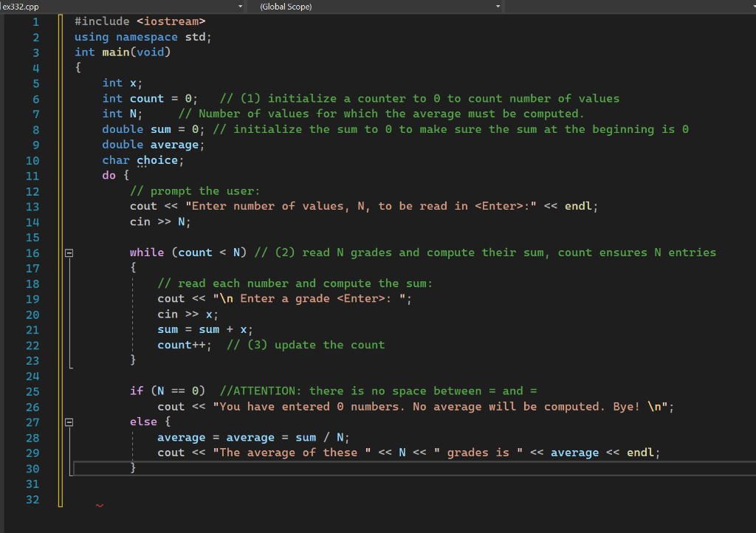Click 'sum = sum + x;' statement
The height and width of the screenshot is (533, 756).
click(x=205, y=330)
